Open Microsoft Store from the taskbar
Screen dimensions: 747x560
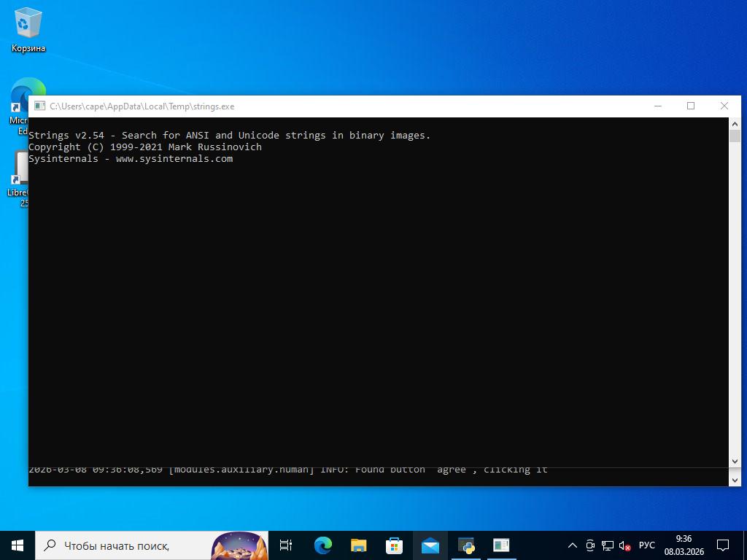pos(394,545)
